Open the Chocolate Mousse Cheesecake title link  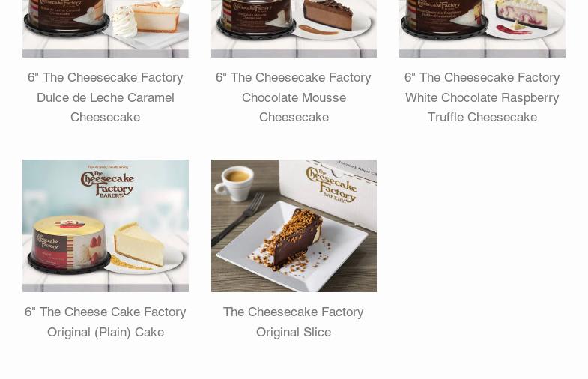(294, 97)
